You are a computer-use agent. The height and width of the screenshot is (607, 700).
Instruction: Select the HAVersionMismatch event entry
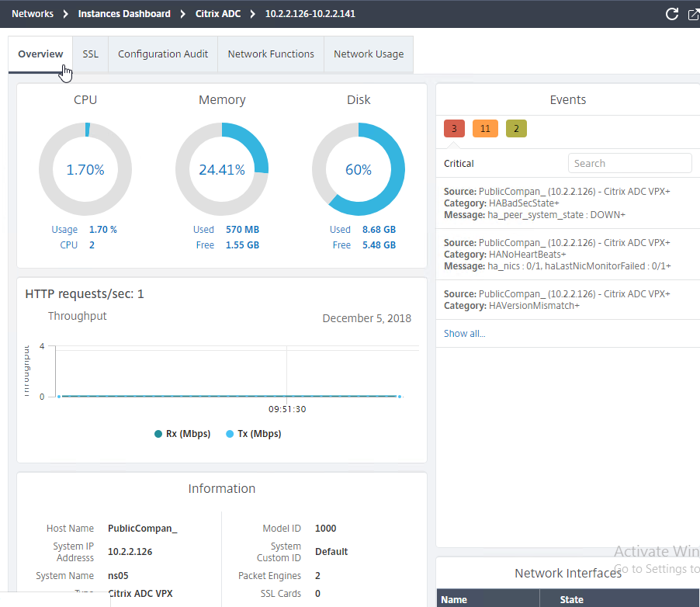pos(567,300)
